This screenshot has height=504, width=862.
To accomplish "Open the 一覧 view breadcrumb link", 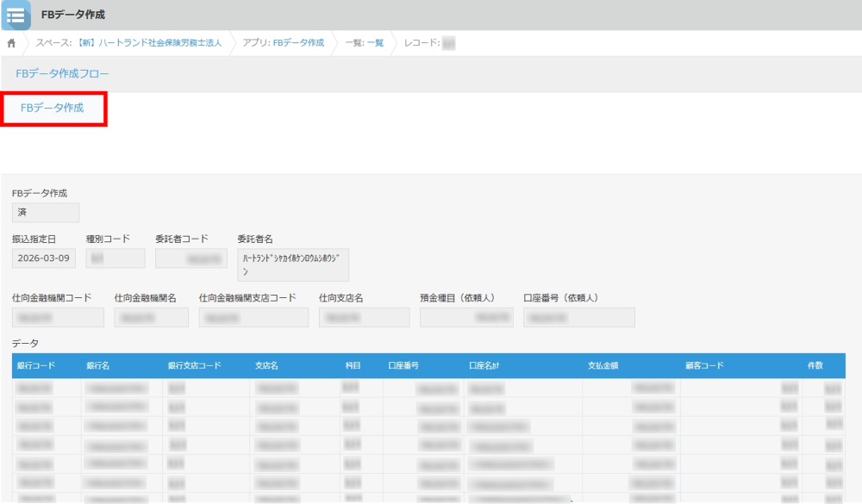I will pos(376,43).
